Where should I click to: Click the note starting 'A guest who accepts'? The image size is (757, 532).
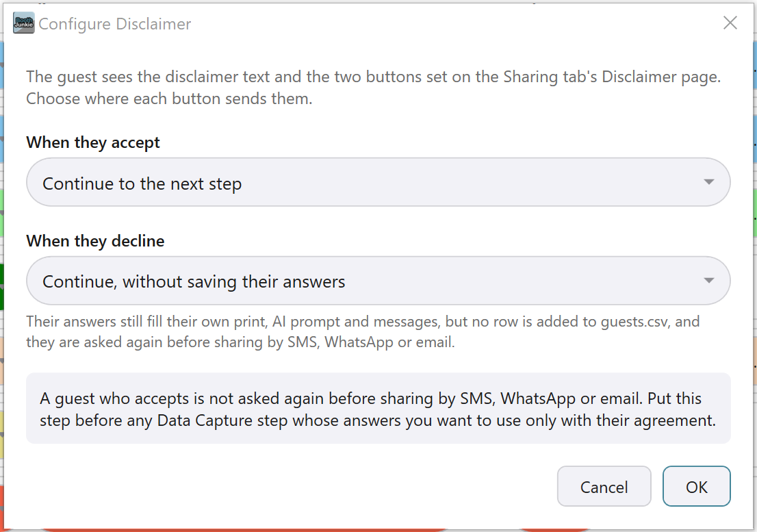[378, 409]
